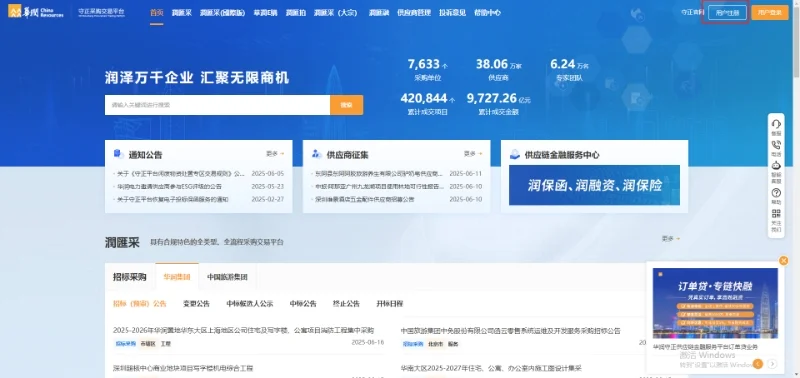Click the 招标采购 section label
The image size is (800, 378).
point(130,277)
